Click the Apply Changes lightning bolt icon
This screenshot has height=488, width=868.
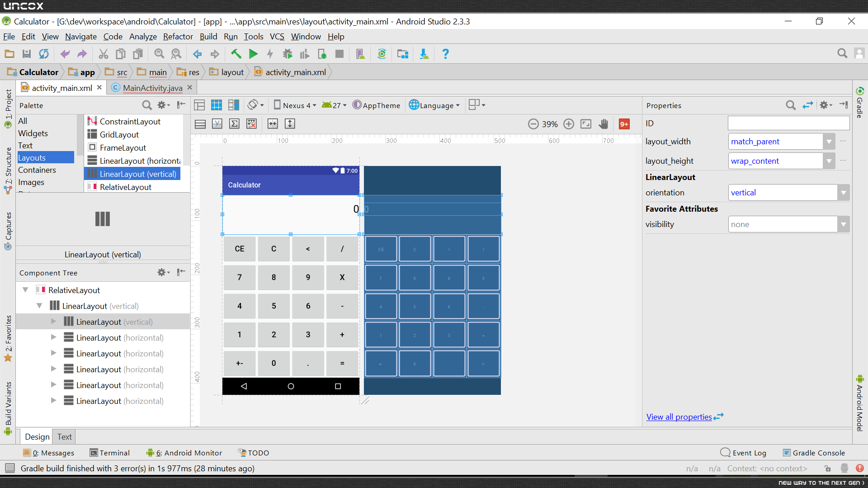270,54
